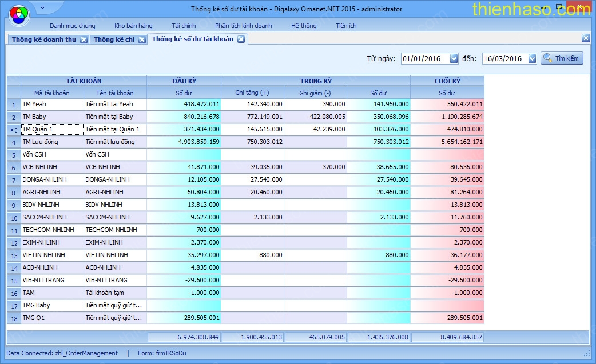This screenshot has height=364, width=596.
Task: Click the Ghi tăng (+) column header
Action: coord(252,93)
